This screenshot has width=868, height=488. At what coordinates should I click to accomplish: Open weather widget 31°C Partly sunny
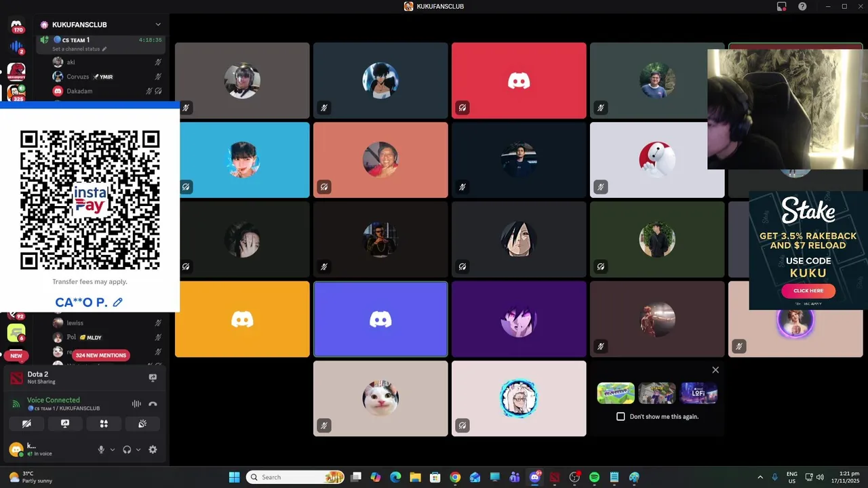coord(30,477)
